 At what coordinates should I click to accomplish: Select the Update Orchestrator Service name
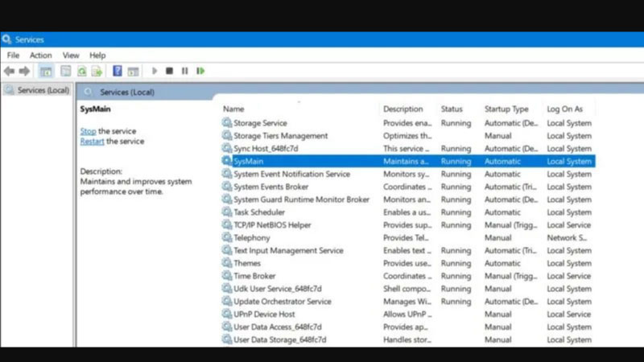(x=283, y=301)
